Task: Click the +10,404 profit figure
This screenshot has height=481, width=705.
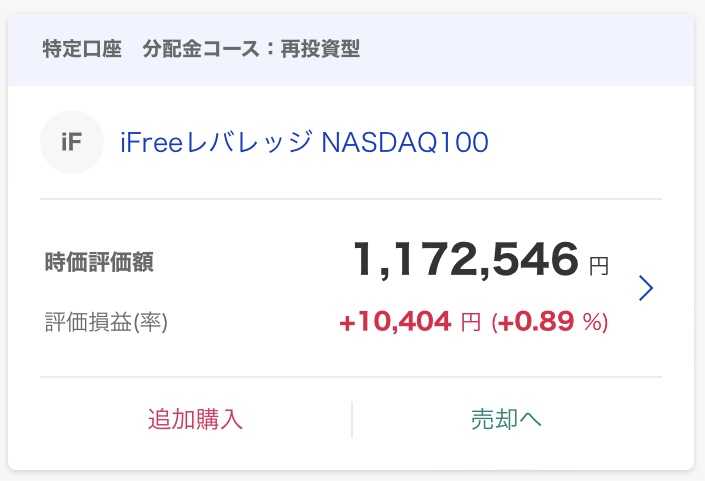Action: [x=395, y=322]
